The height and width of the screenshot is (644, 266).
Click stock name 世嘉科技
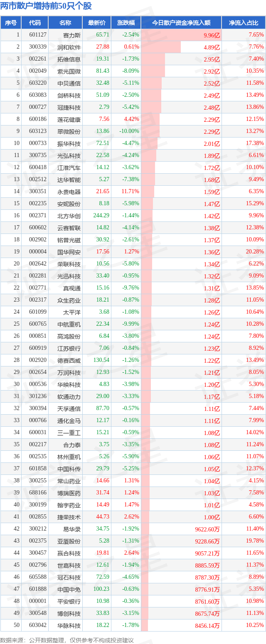pyautogui.click(x=69, y=565)
